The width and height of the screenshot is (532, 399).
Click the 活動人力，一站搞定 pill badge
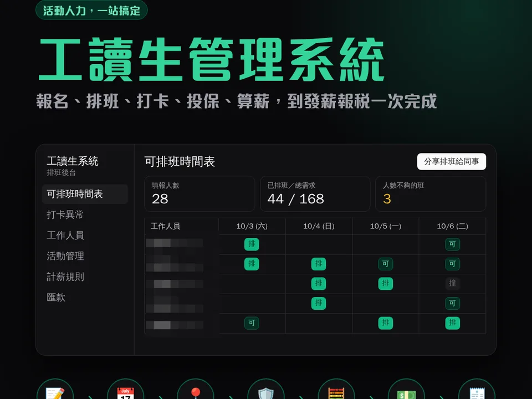tap(91, 10)
